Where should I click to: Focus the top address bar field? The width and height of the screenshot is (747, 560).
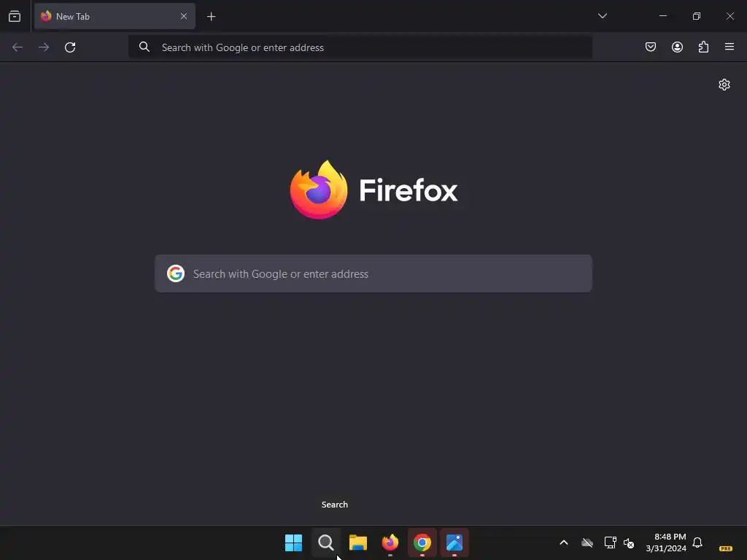pos(360,47)
